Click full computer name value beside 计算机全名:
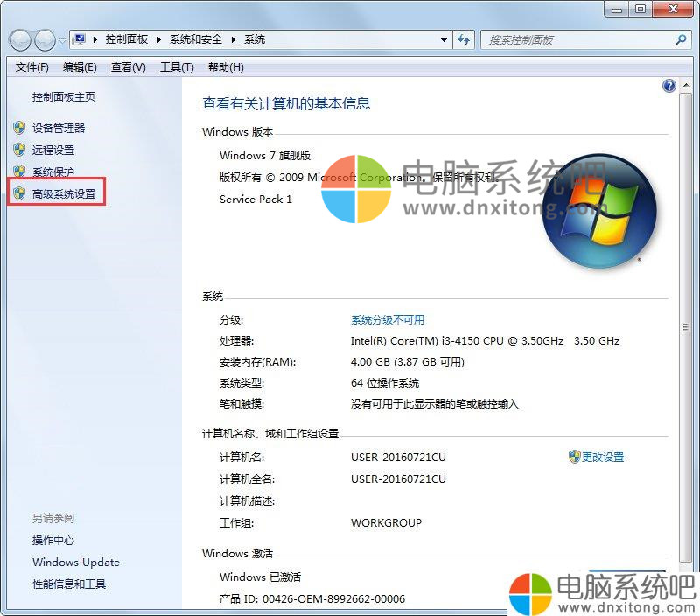 pos(398,479)
